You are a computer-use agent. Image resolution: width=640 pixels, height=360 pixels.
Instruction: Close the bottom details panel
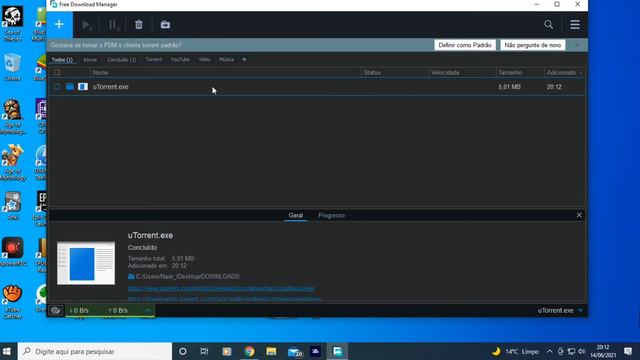coord(579,215)
